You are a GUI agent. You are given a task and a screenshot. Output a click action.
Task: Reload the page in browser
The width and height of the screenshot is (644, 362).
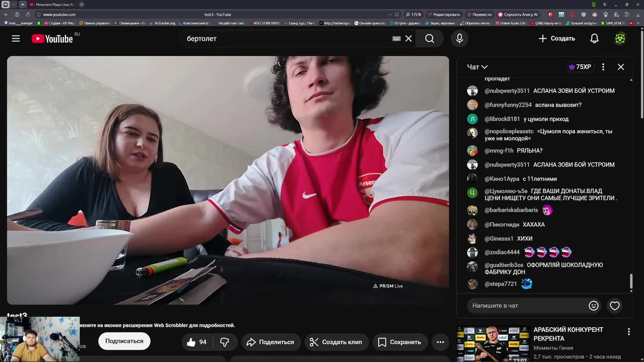click(x=28, y=15)
